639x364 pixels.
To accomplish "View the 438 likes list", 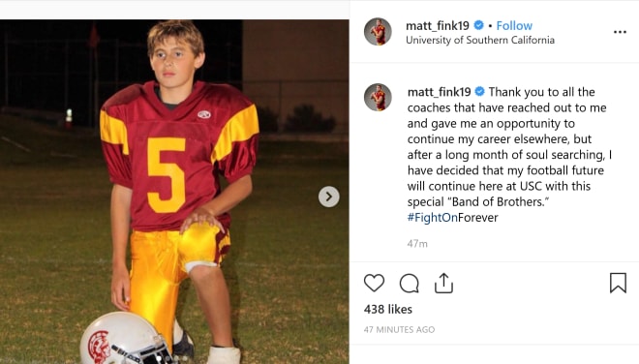I will point(388,310).
